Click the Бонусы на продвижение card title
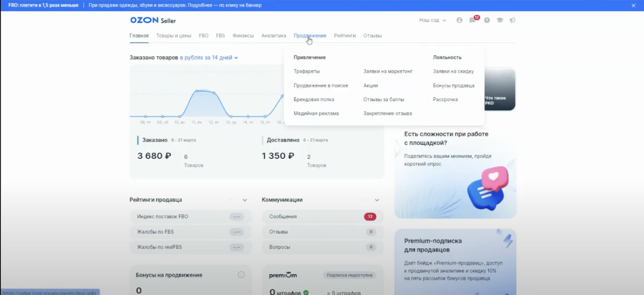Image resolution: width=644 pixels, height=295 pixels. pyautogui.click(x=169, y=275)
